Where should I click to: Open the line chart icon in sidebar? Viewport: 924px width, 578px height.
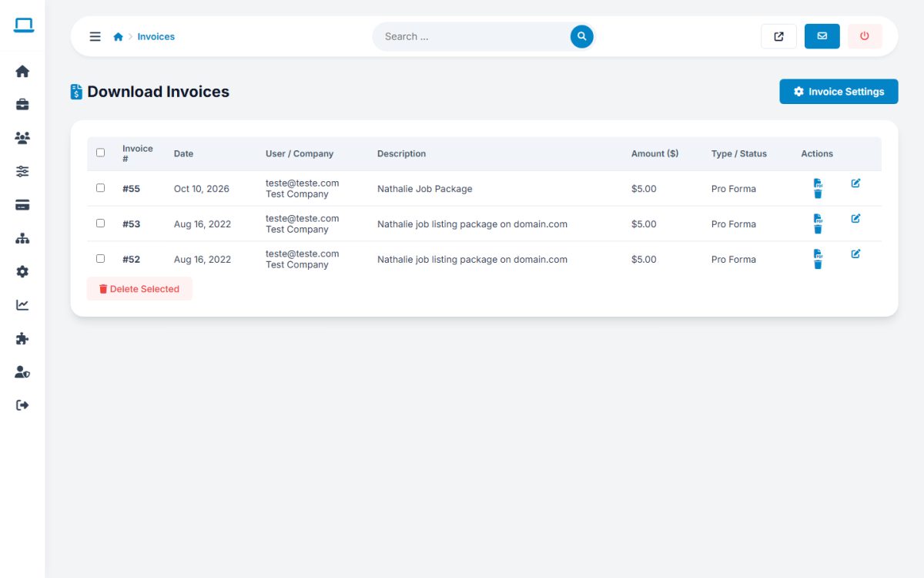coord(22,305)
